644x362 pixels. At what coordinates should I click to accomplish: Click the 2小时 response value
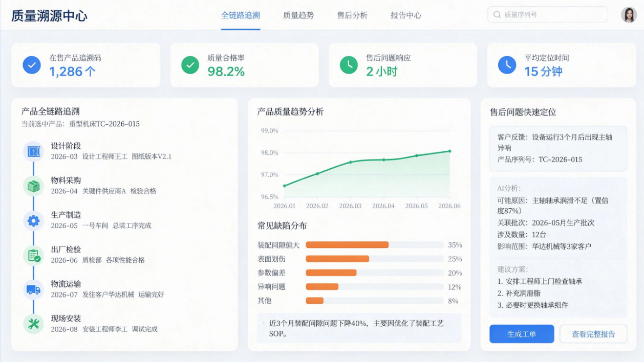pyautogui.click(x=381, y=72)
